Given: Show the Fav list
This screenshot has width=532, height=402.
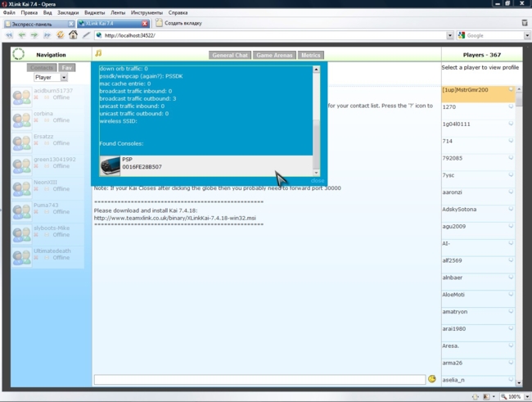Looking at the screenshot, I should tap(67, 68).
